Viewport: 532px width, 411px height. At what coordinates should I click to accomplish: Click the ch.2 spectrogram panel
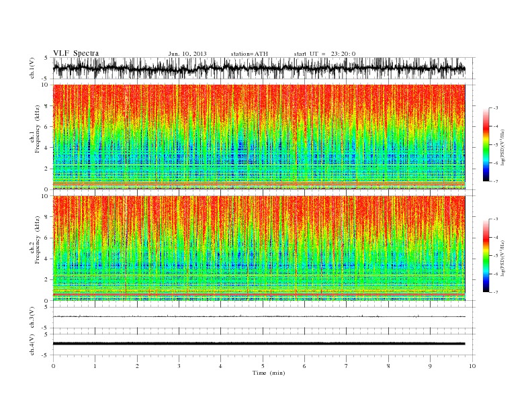[259, 248]
